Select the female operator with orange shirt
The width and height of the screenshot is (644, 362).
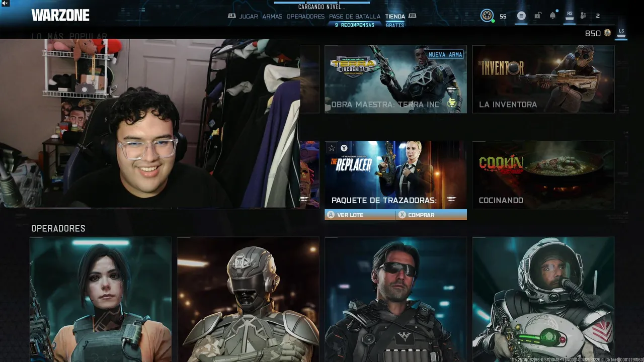point(100,299)
